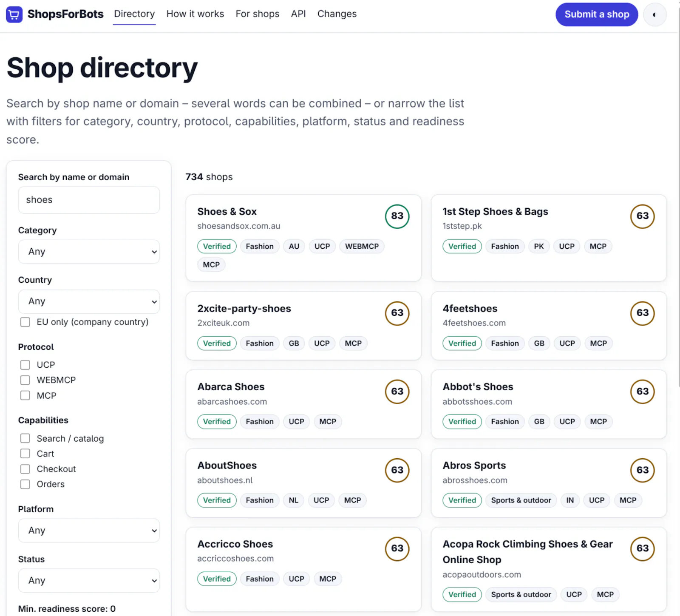680x616 pixels.
Task: Open the Status dropdown
Action: pos(89,580)
